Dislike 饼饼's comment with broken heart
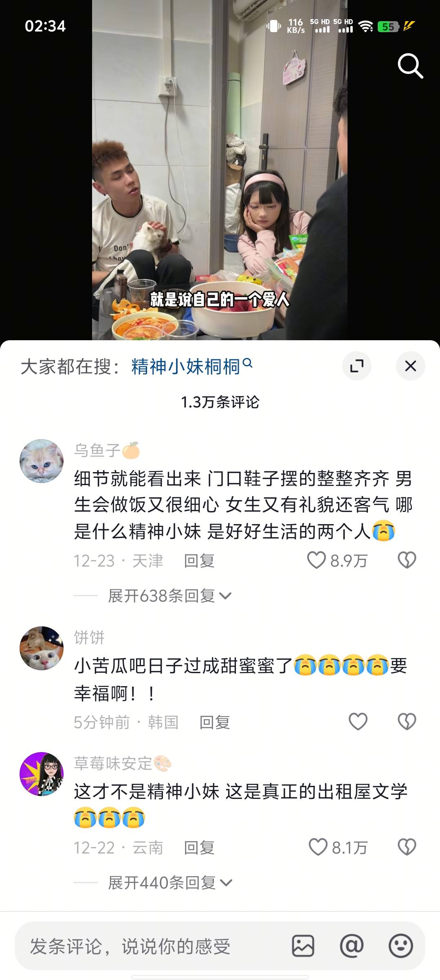 (x=407, y=722)
